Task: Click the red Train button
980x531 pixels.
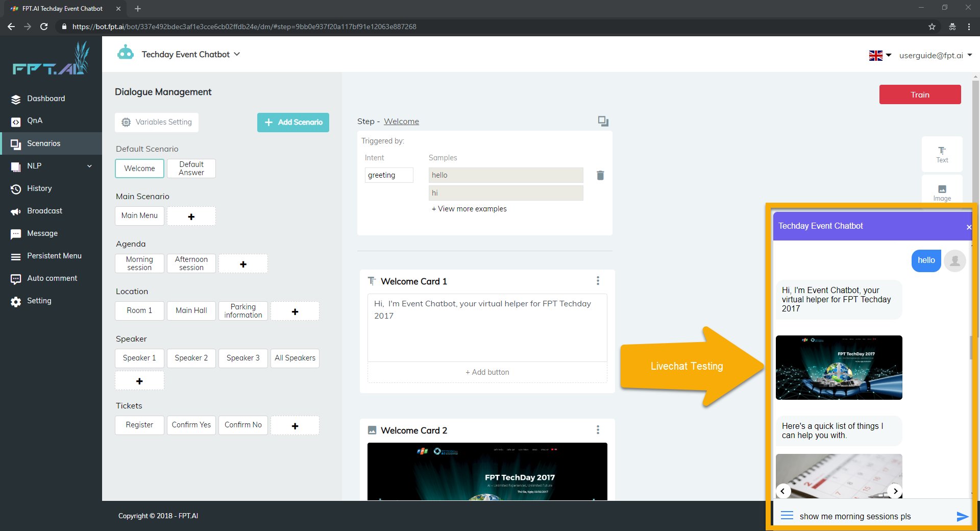Action: (x=920, y=94)
